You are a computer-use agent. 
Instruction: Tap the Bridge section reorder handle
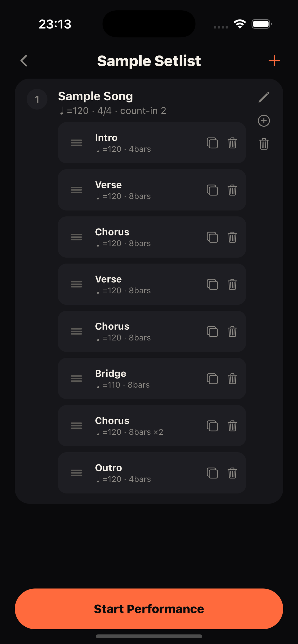coord(76,379)
